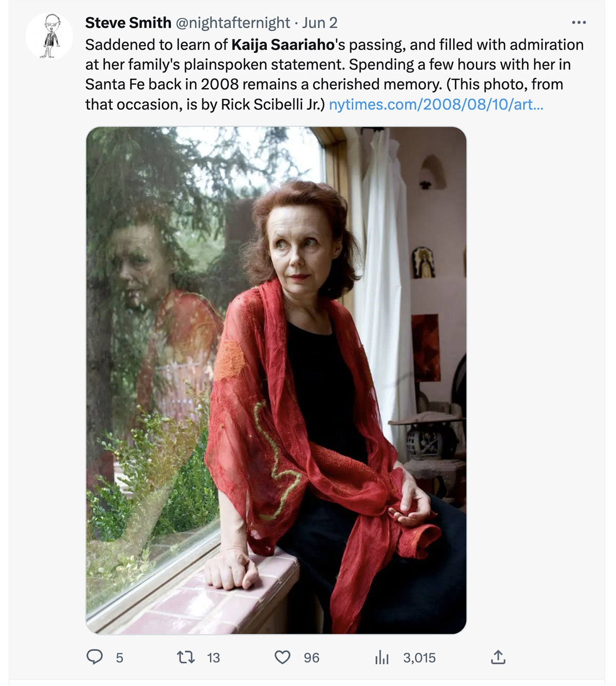Viewport: 616px width, 686px height.
Task: Open the three-dot more options menu
Action: coord(579,23)
